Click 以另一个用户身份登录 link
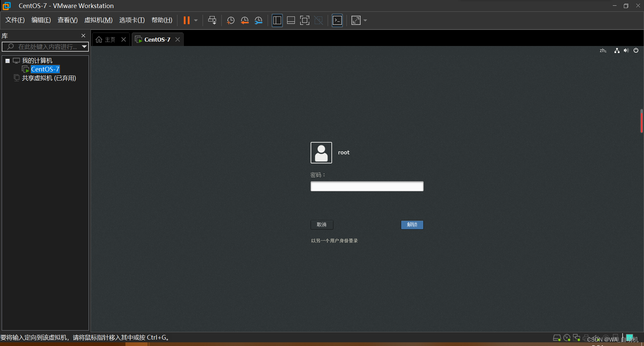The height and width of the screenshot is (346, 644). [334, 241]
